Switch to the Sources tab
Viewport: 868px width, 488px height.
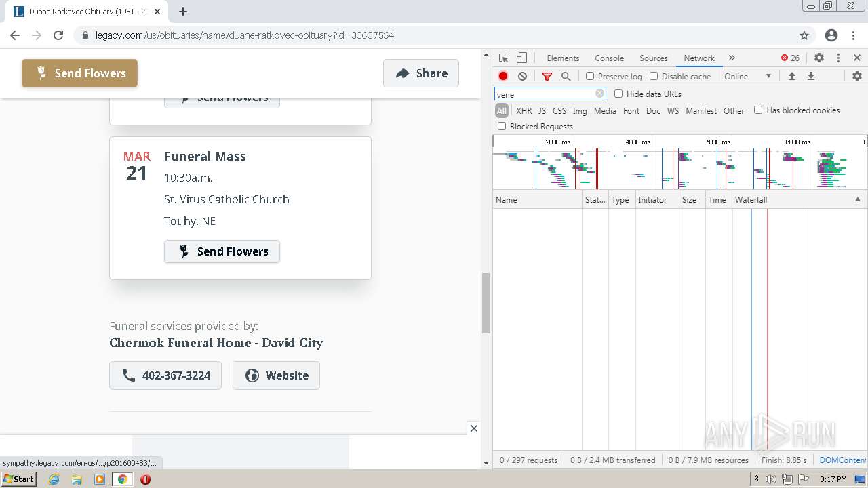coord(654,58)
